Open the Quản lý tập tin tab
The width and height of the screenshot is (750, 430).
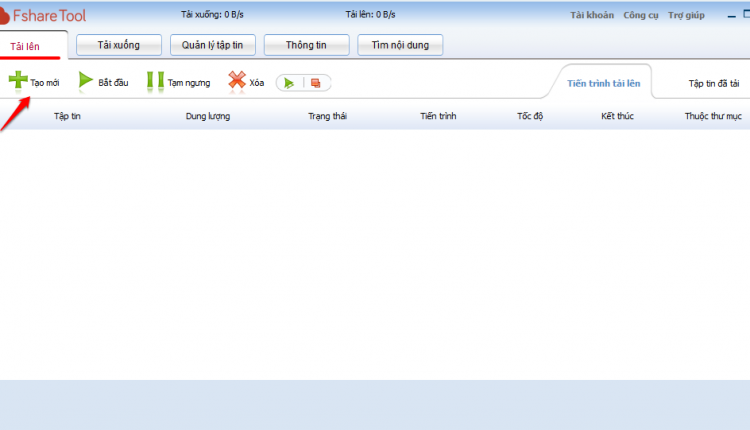212,45
